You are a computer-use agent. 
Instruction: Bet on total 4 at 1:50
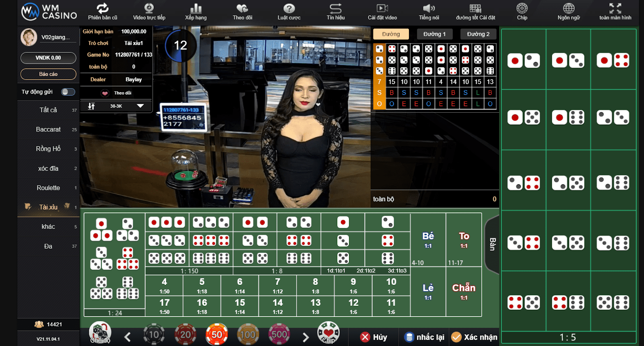pos(164,285)
